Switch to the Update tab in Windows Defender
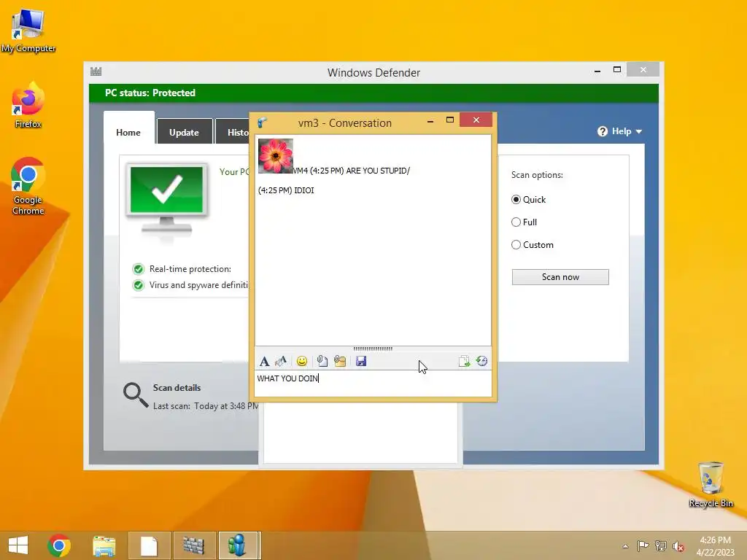 pyautogui.click(x=184, y=133)
